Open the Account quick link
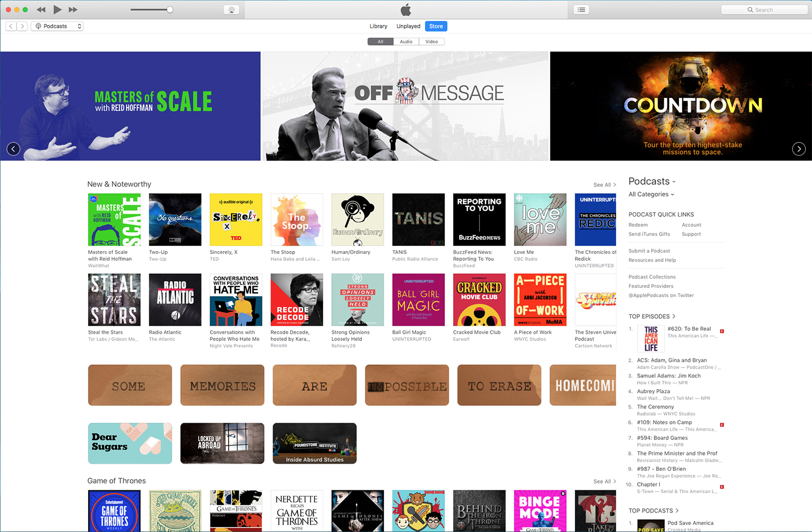Image resolution: width=812 pixels, height=532 pixels. point(691,225)
